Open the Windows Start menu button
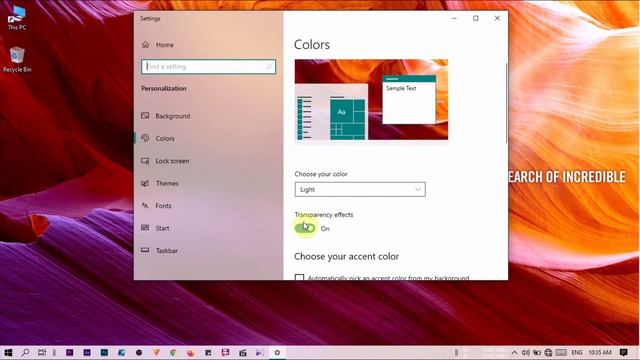 coord(8,352)
